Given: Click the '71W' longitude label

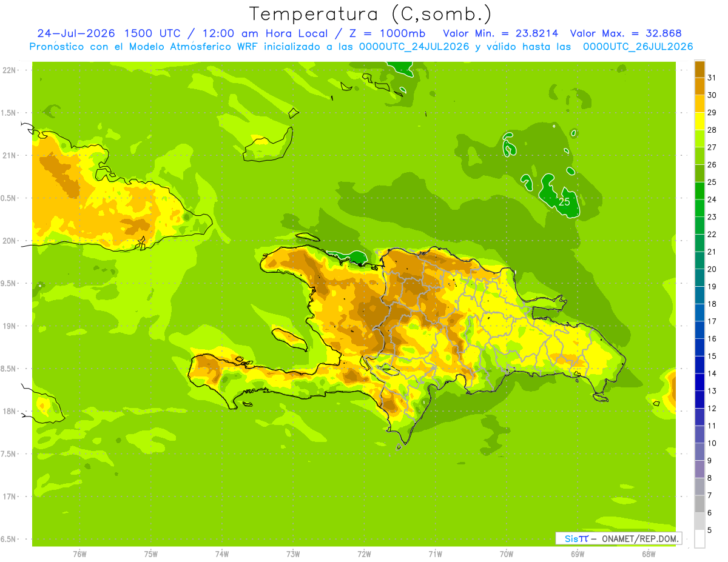Looking at the screenshot, I should click(435, 554).
